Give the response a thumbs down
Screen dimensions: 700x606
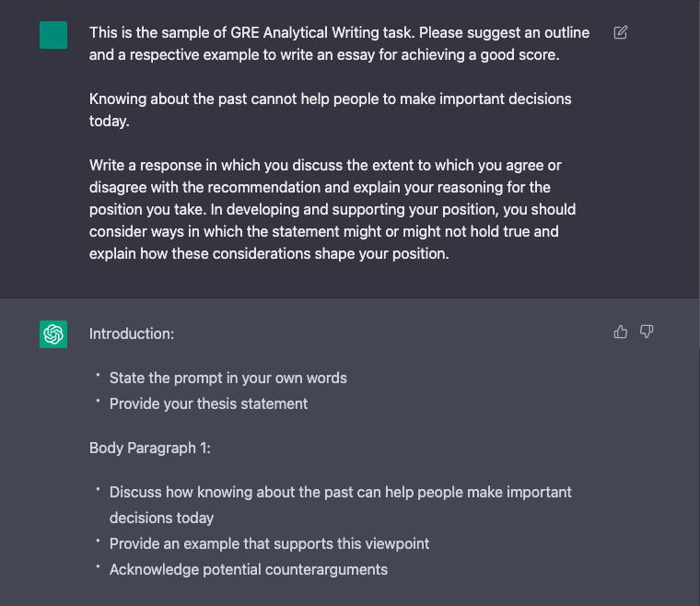tap(647, 332)
